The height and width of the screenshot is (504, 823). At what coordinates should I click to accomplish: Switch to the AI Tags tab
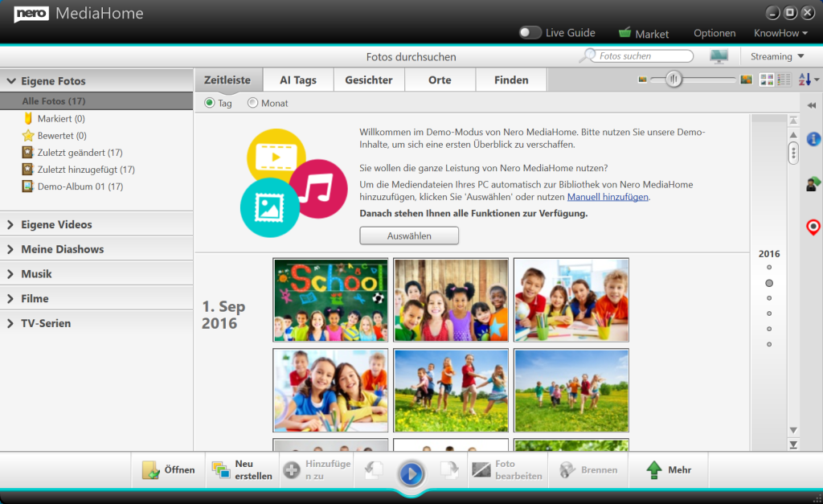[x=297, y=80]
